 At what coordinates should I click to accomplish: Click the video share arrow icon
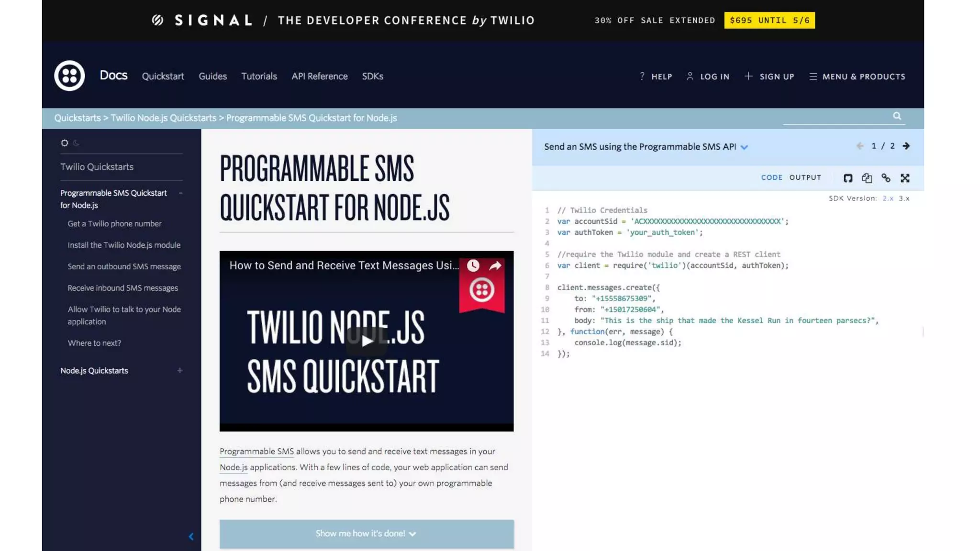point(495,265)
